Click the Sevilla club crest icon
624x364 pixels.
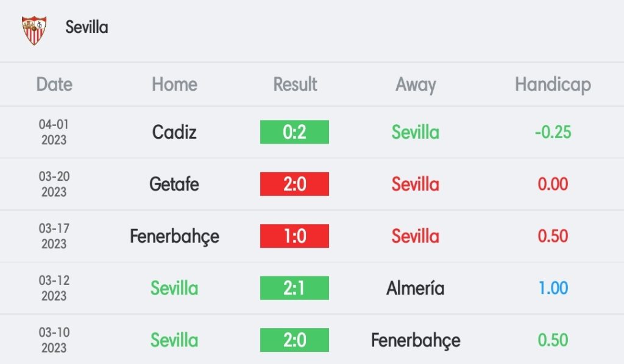[x=34, y=30]
